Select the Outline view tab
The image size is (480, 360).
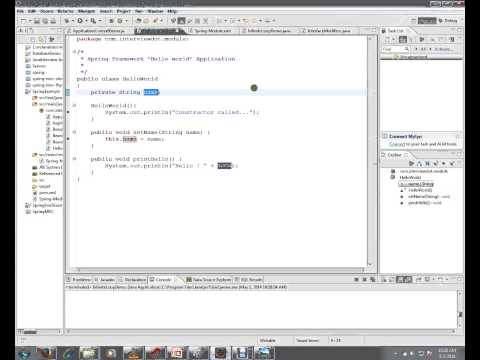394,155
